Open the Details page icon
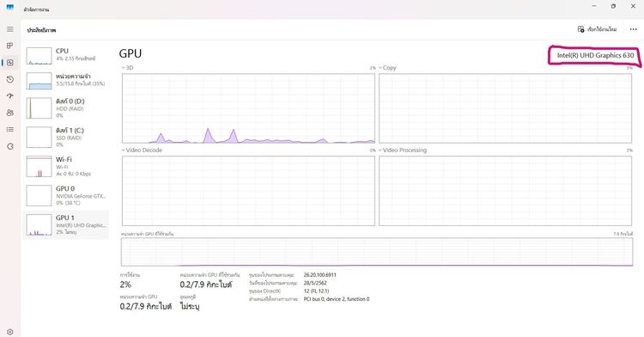Screen dimensions: 644x337 (9, 130)
